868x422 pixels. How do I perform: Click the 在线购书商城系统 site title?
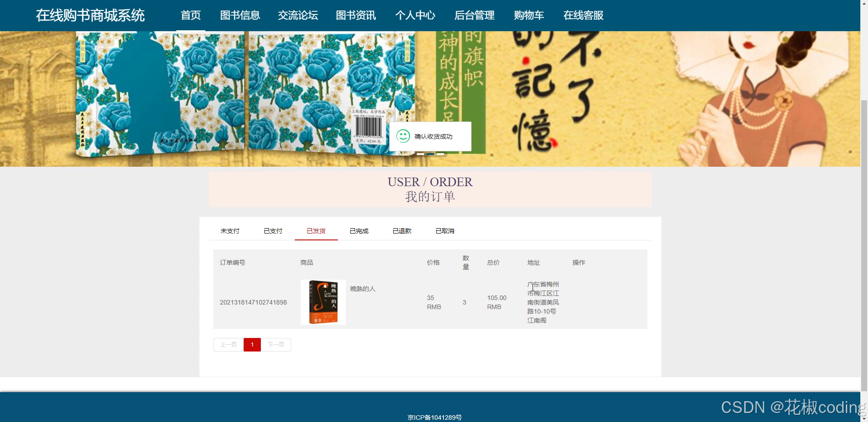pyautogui.click(x=90, y=15)
